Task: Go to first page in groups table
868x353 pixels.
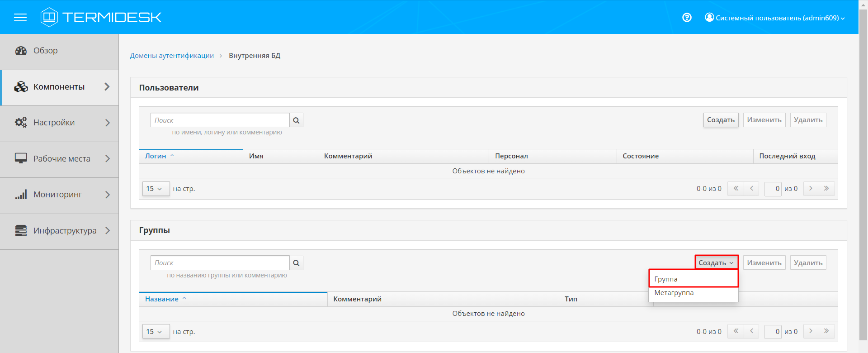Action: tap(736, 331)
